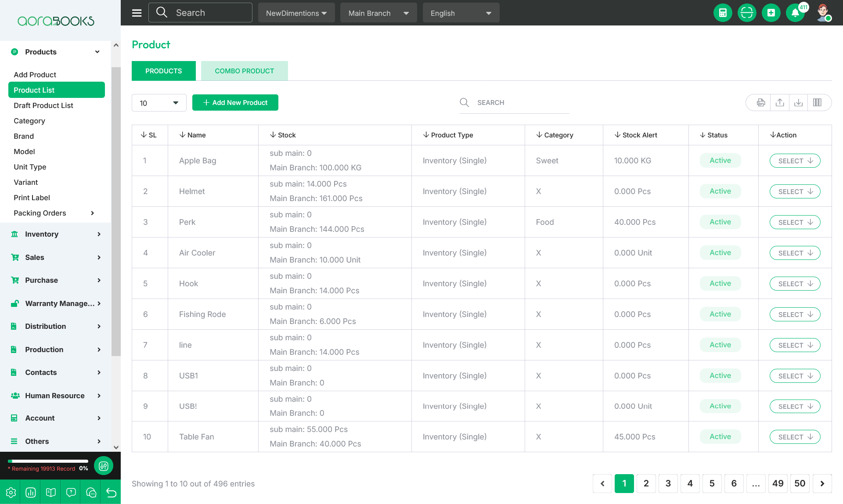Expand the Inventory sidebar menu
The width and height of the screenshot is (843, 504).
[56, 234]
